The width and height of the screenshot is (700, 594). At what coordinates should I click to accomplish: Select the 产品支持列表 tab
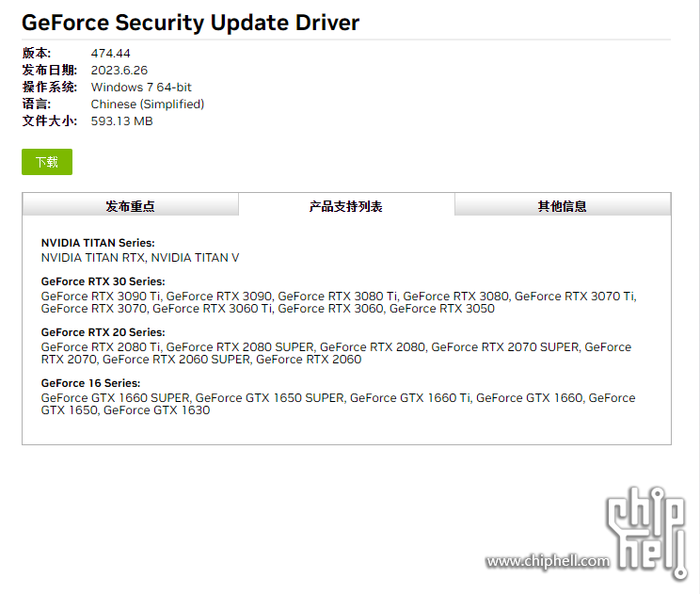pyautogui.click(x=346, y=206)
